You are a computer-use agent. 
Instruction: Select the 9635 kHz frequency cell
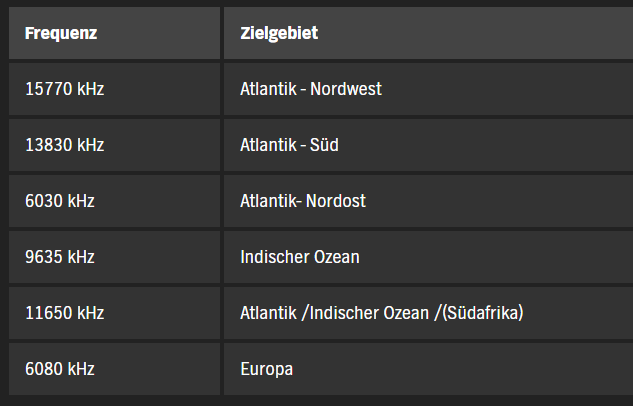coord(60,257)
